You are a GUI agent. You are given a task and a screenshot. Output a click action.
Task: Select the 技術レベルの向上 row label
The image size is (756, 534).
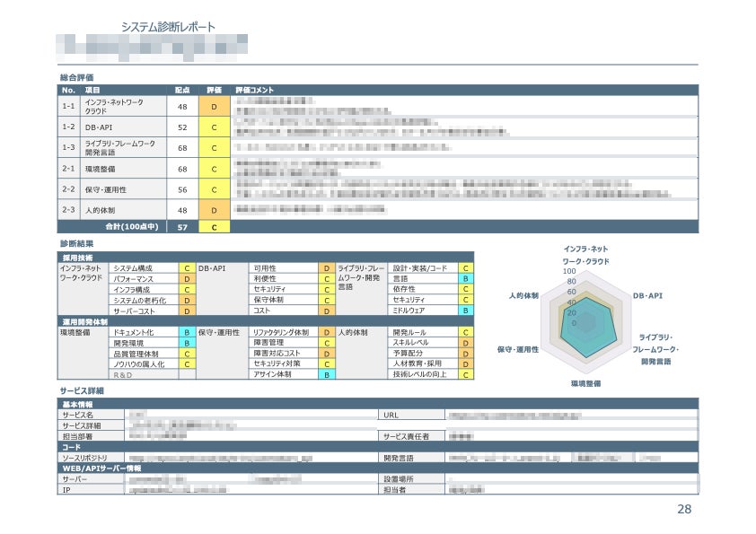pos(419,374)
